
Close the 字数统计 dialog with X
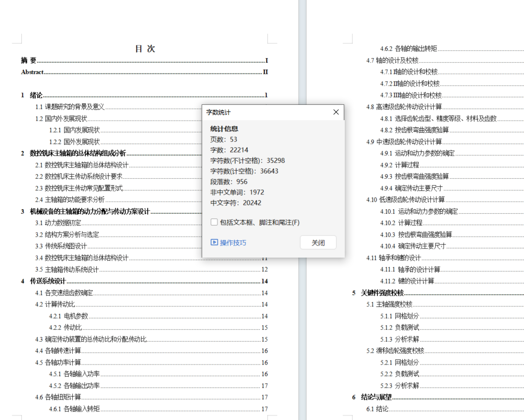(336, 113)
